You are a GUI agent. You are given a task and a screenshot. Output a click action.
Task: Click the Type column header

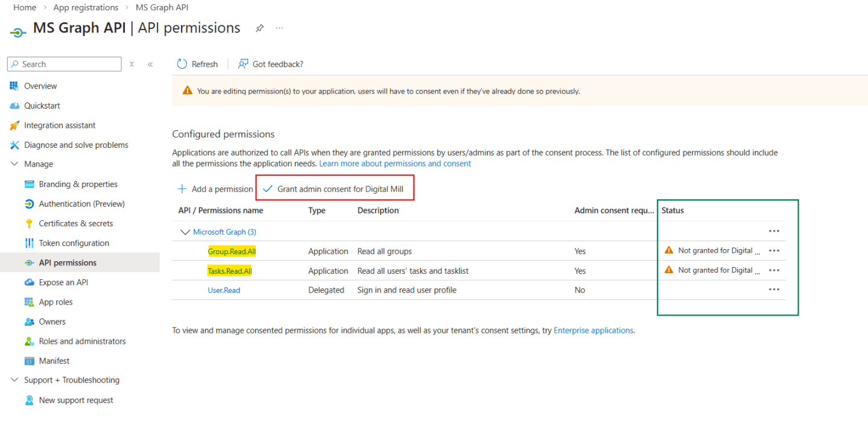click(x=317, y=210)
